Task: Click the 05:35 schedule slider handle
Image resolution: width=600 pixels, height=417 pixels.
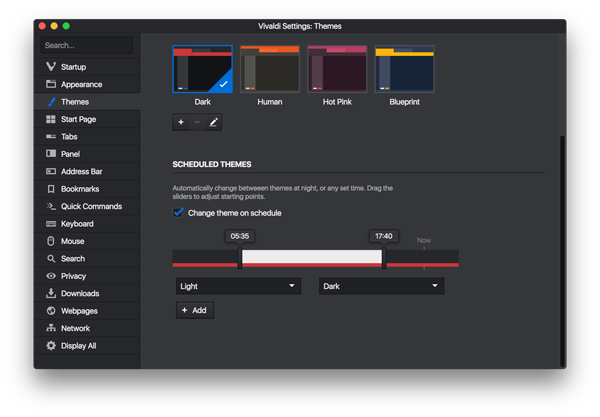Action: (240, 258)
